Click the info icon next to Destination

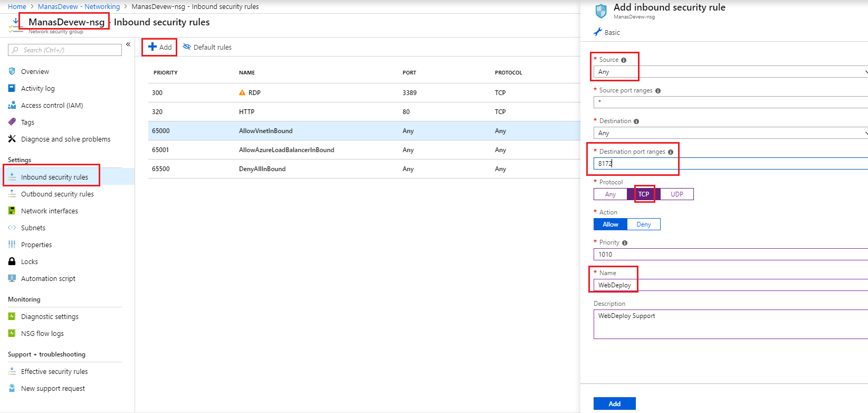tap(636, 121)
